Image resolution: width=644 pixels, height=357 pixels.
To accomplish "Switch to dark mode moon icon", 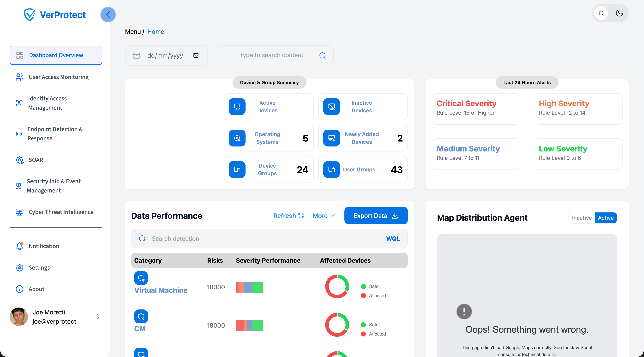I will pos(619,13).
